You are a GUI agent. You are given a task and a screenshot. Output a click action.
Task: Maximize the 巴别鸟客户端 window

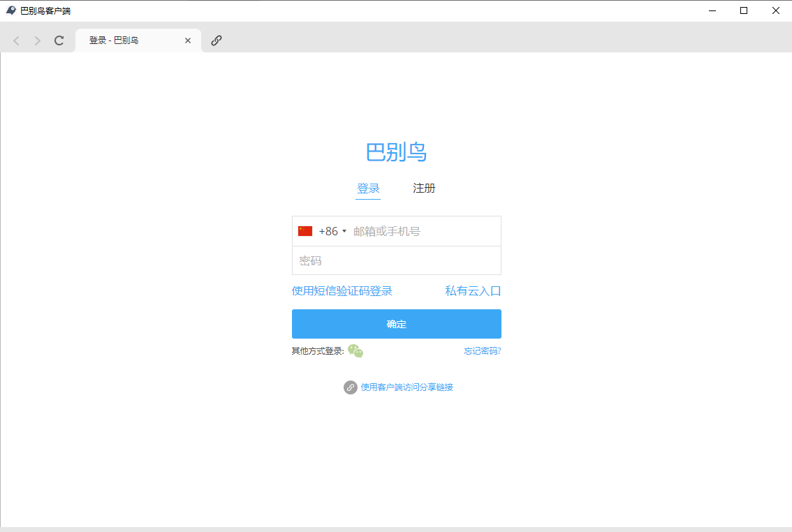point(744,10)
